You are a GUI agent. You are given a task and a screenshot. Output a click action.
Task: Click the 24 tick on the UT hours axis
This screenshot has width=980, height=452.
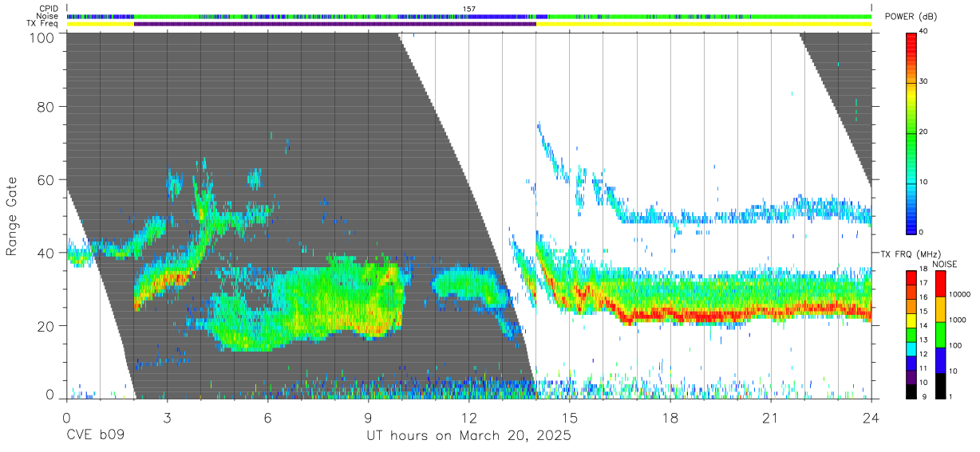pos(871,418)
